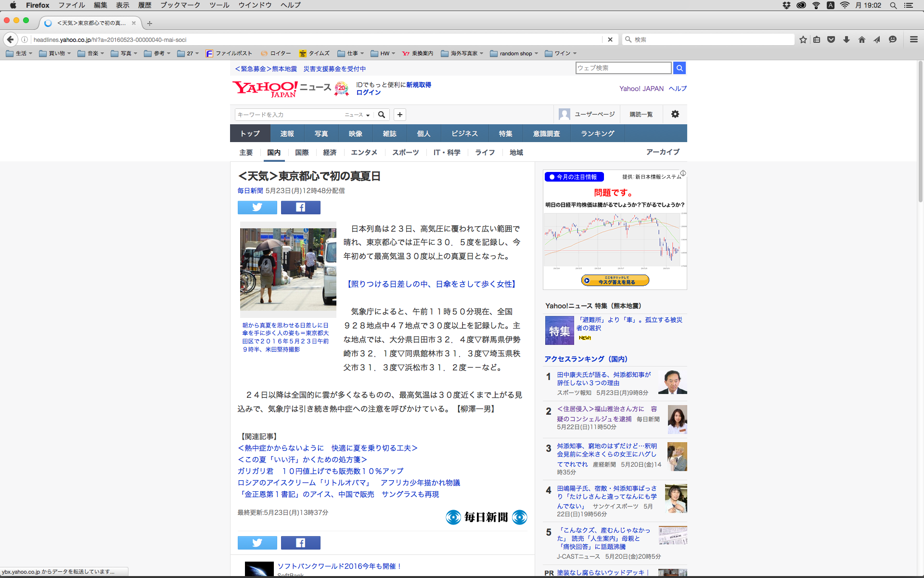
Task: Open the Firefox hamburger menu
Action: [x=913, y=39]
